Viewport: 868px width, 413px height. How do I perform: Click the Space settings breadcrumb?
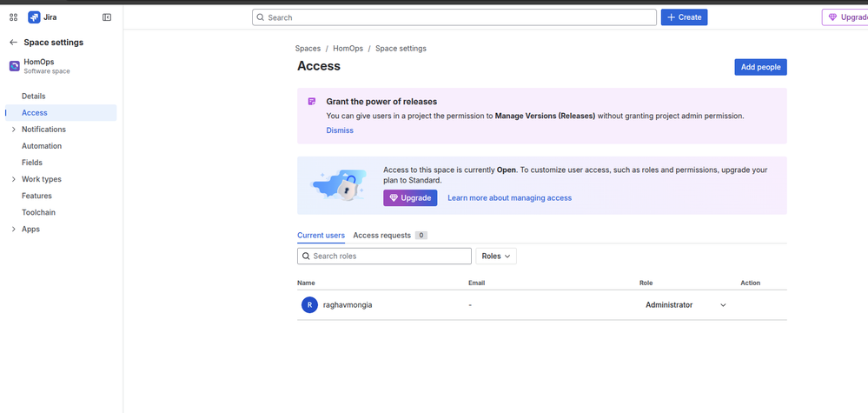401,48
